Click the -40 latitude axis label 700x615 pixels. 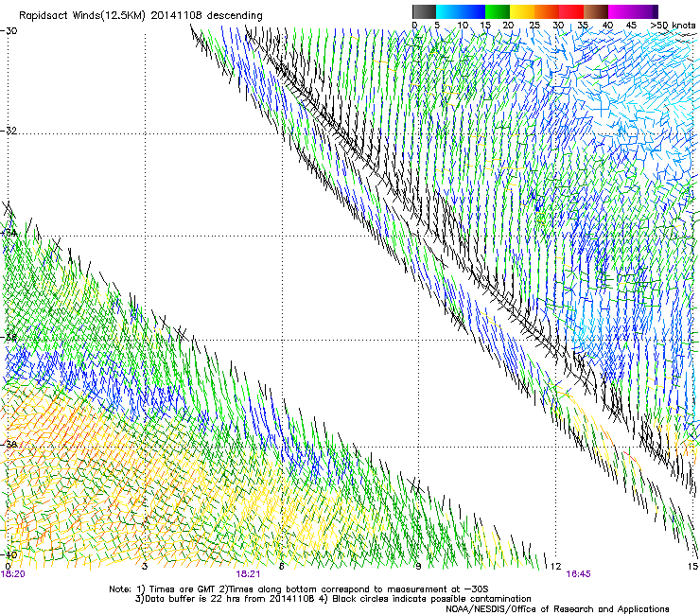[9, 554]
